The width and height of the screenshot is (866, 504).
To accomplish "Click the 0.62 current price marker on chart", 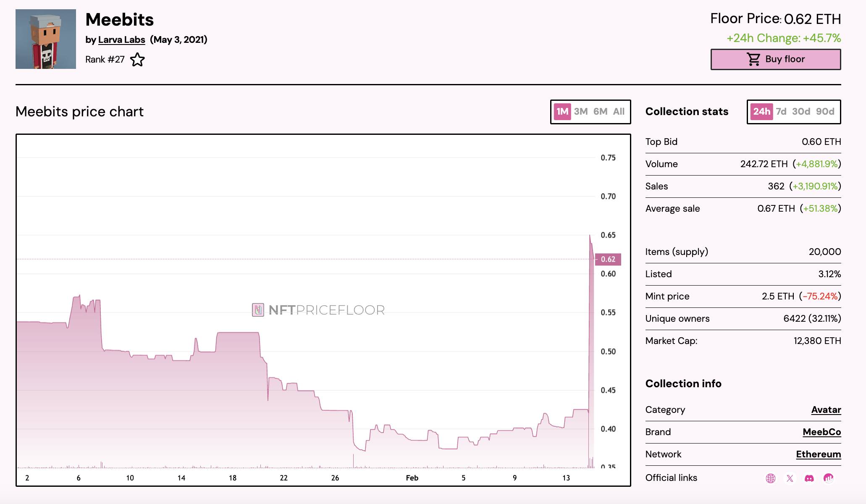I will click(608, 260).
